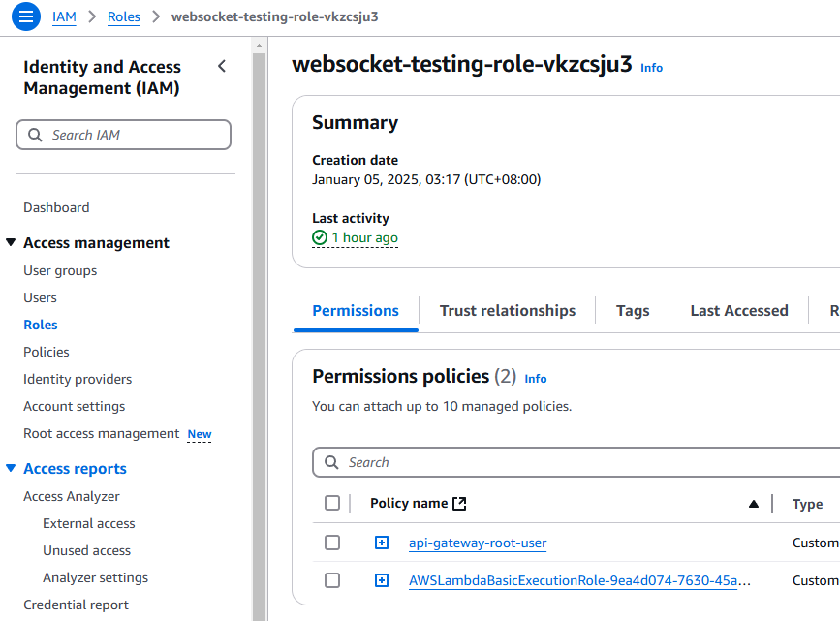Screen dimensions: 840x621
Task: Open the Tags tab
Action: click(633, 311)
